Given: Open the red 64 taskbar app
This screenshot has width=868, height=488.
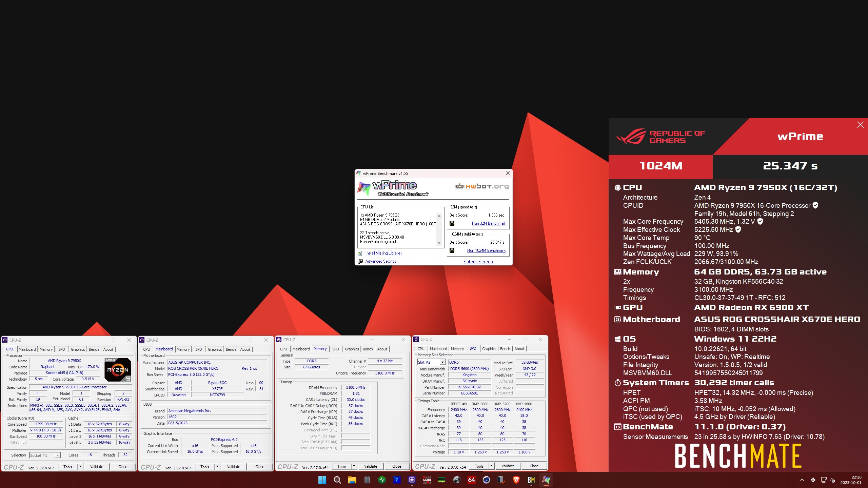Looking at the screenshot, I should [471, 480].
